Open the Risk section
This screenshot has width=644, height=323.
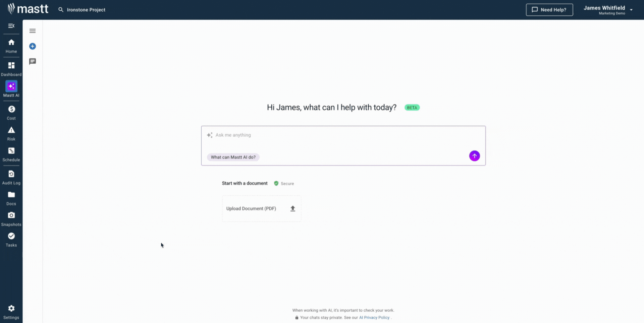point(11,132)
